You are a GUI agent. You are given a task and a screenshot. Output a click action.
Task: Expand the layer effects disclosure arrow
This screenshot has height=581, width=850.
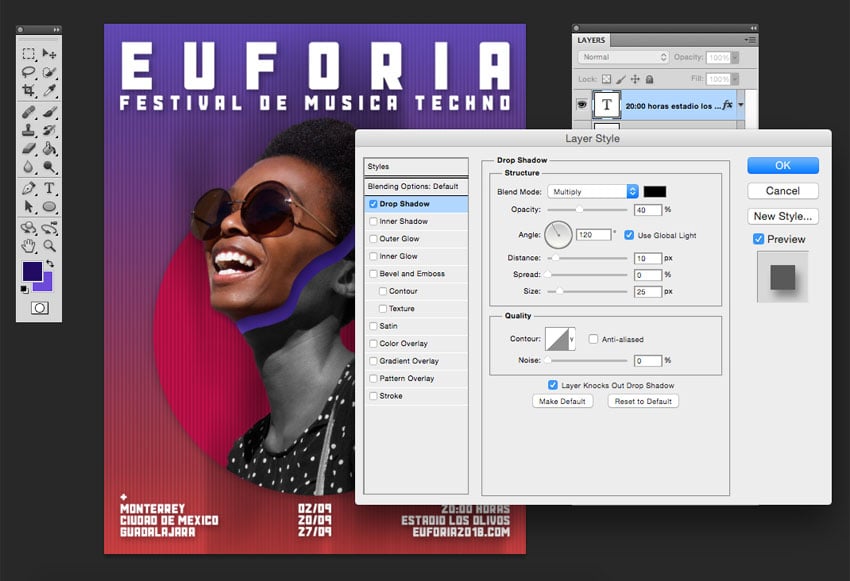pos(740,105)
